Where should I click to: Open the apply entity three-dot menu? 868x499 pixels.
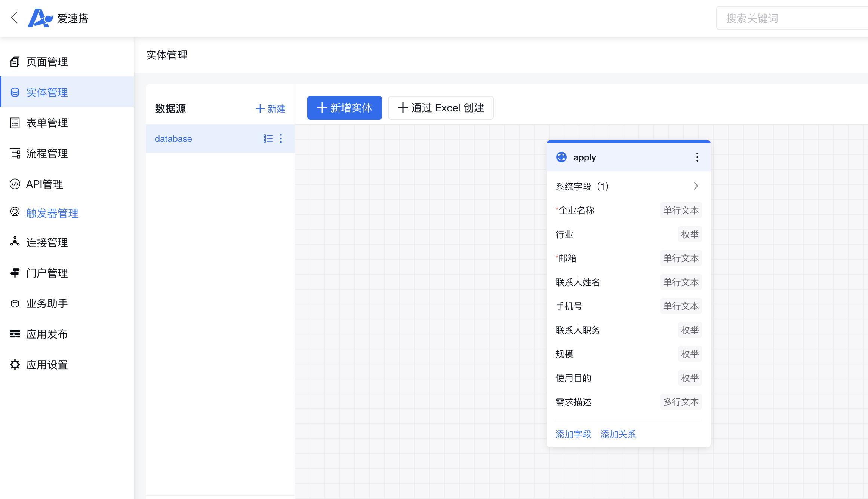pos(697,157)
